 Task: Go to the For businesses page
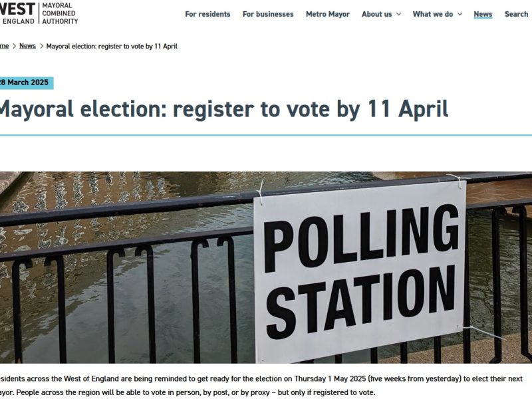(268, 14)
